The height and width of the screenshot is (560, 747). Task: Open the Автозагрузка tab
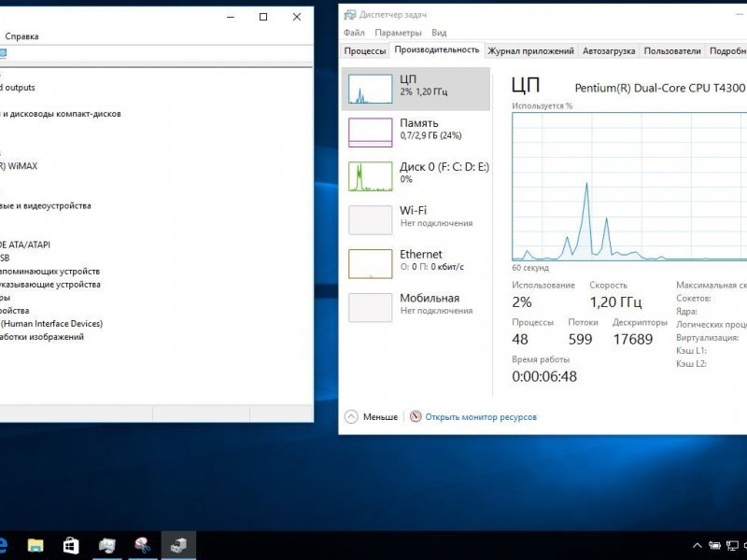point(609,51)
